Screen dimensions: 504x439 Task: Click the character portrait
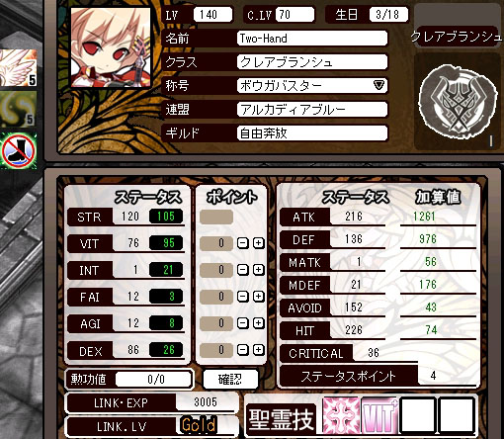tap(111, 47)
